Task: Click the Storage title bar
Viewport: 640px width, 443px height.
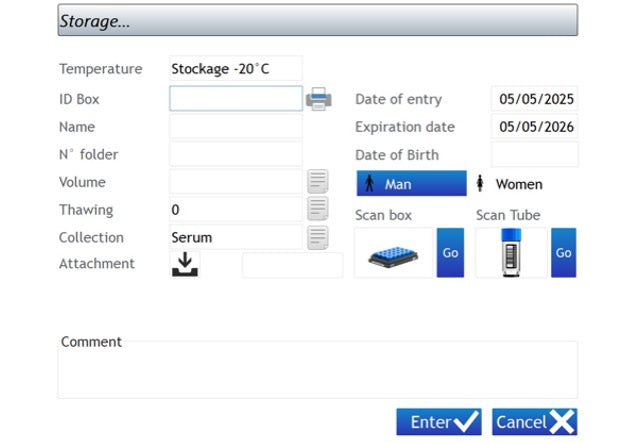Action: (317, 20)
